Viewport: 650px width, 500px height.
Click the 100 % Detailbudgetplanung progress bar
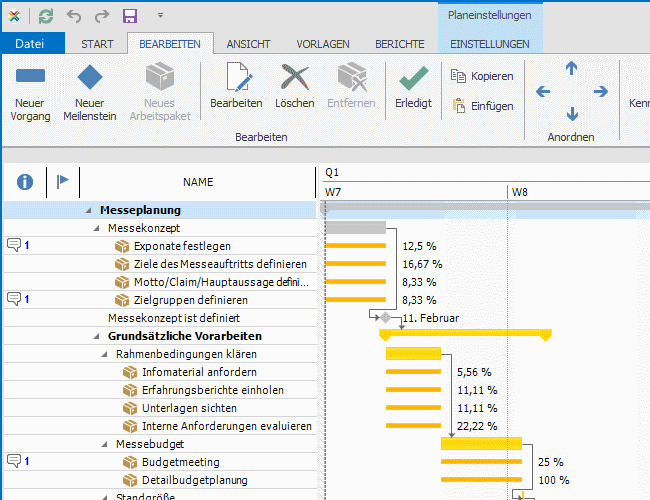pyautogui.click(x=481, y=480)
